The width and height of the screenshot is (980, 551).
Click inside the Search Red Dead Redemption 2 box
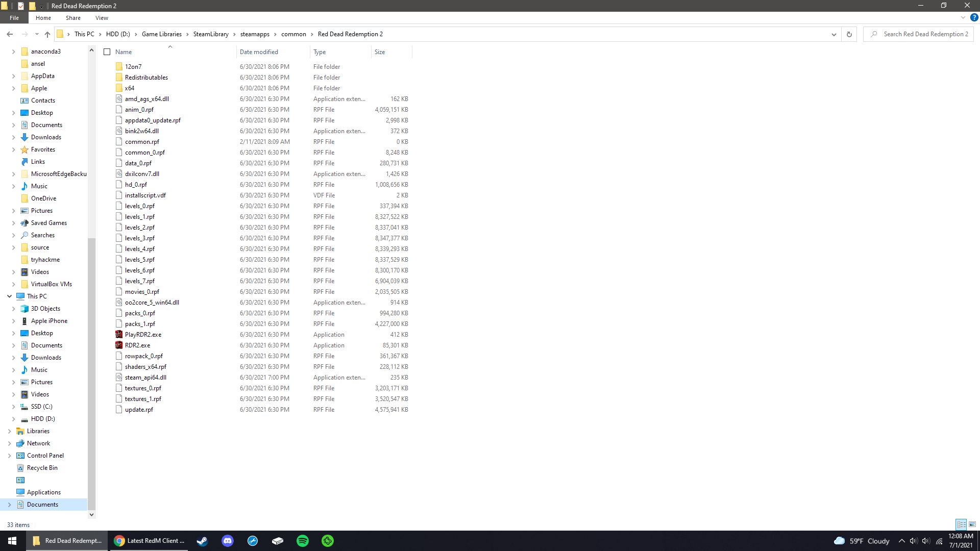pyautogui.click(x=924, y=34)
